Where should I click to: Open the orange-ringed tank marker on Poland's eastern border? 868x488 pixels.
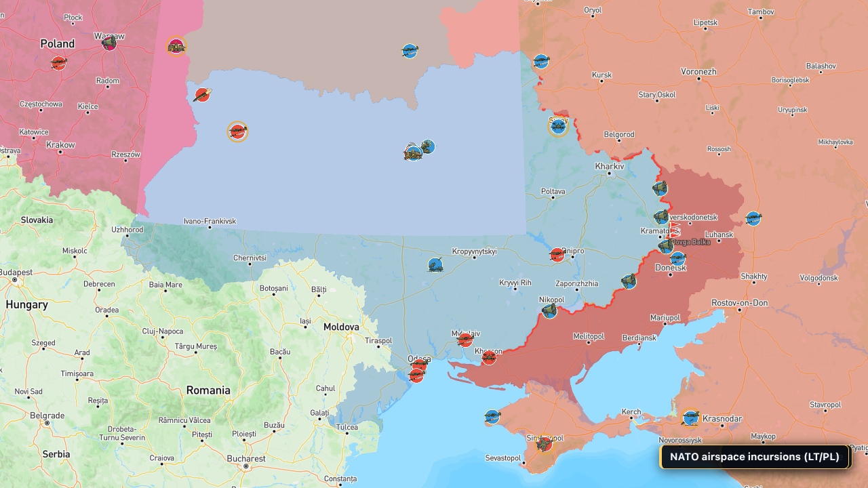pyautogui.click(x=176, y=46)
